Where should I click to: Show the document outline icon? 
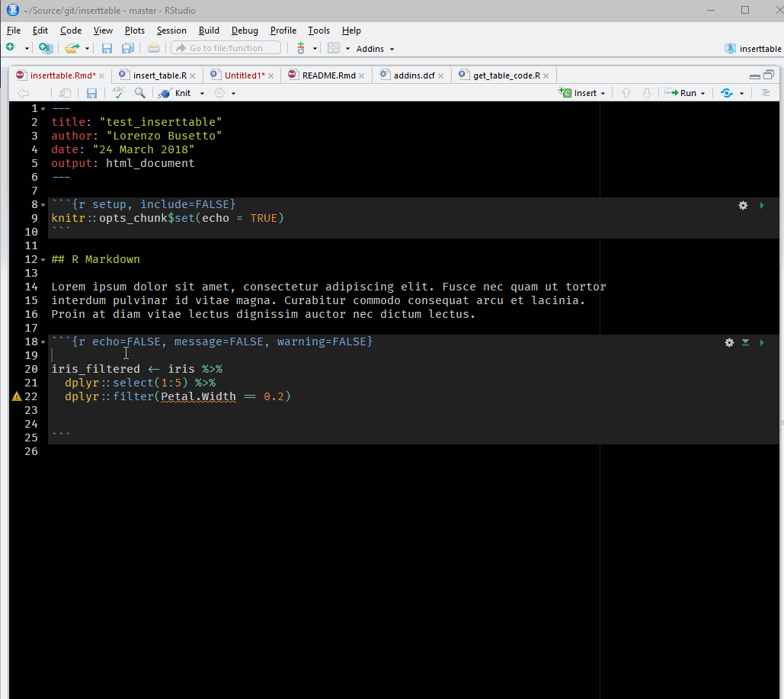click(x=765, y=93)
